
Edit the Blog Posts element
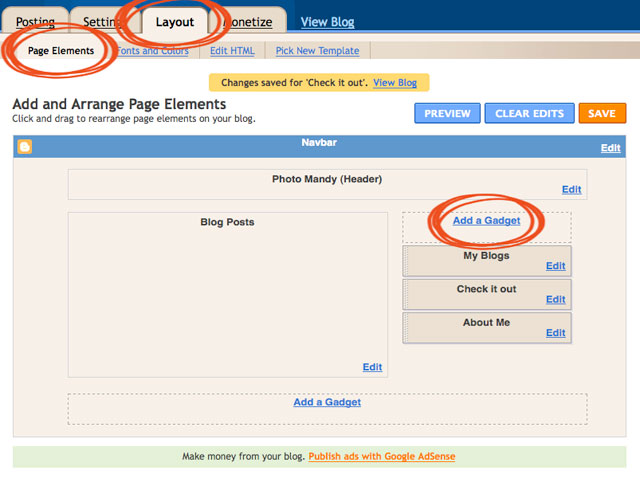pos(372,367)
